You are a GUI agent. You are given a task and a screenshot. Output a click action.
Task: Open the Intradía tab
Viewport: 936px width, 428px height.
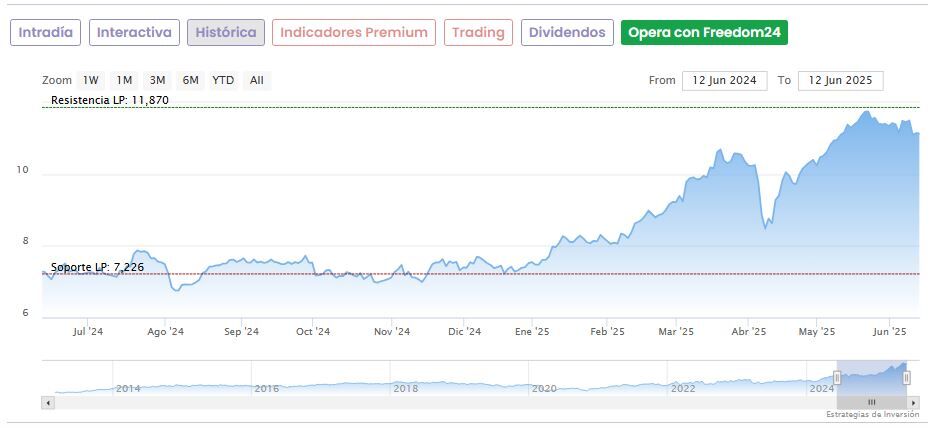tap(46, 32)
